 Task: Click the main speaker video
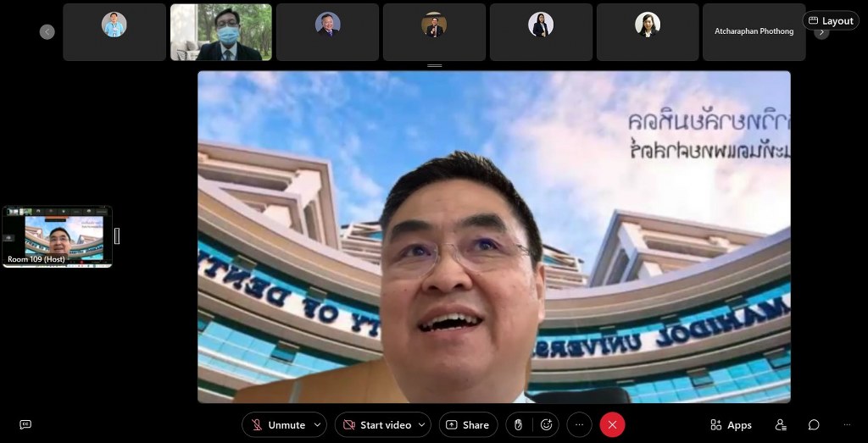pyautogui.click(x=494, y=236)
